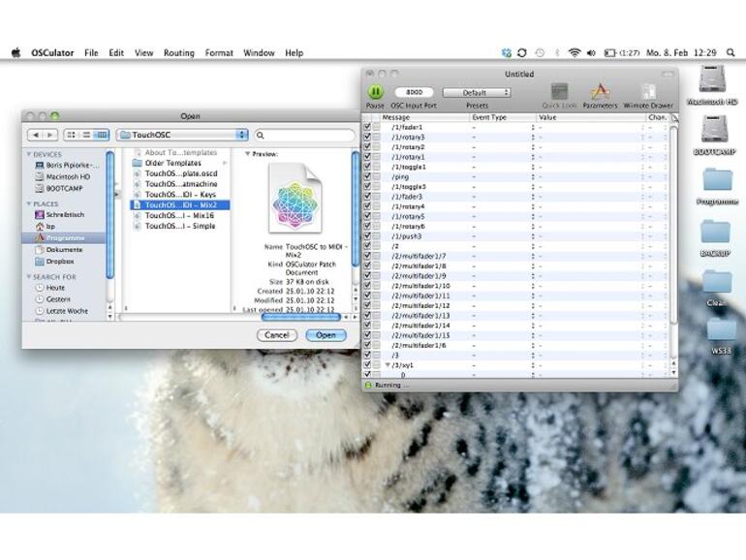Switch Open dialog to icon view

point(72,135)
